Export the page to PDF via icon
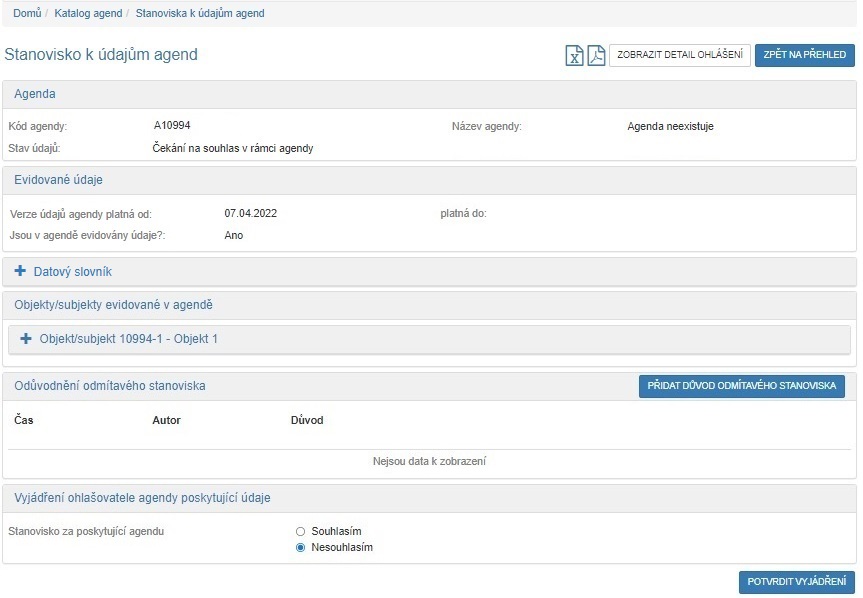Viewport: 863px width, 598px height. tap(596, 55)
